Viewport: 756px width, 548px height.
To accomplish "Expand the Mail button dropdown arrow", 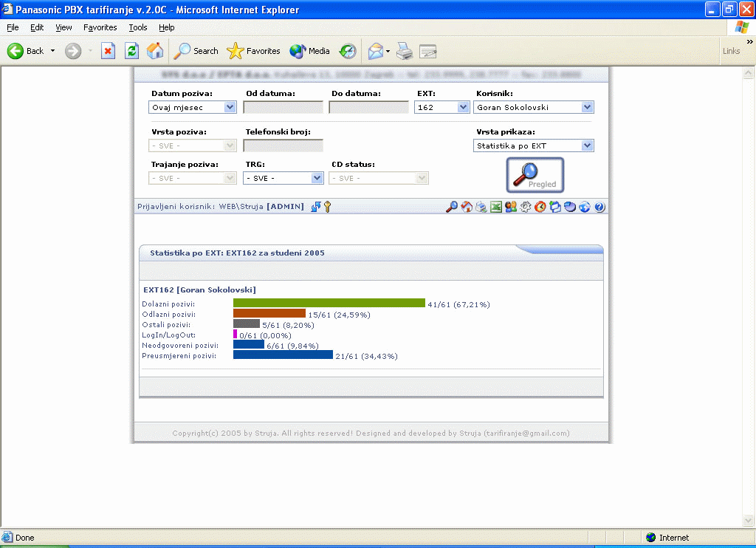I will pos(388,51).
